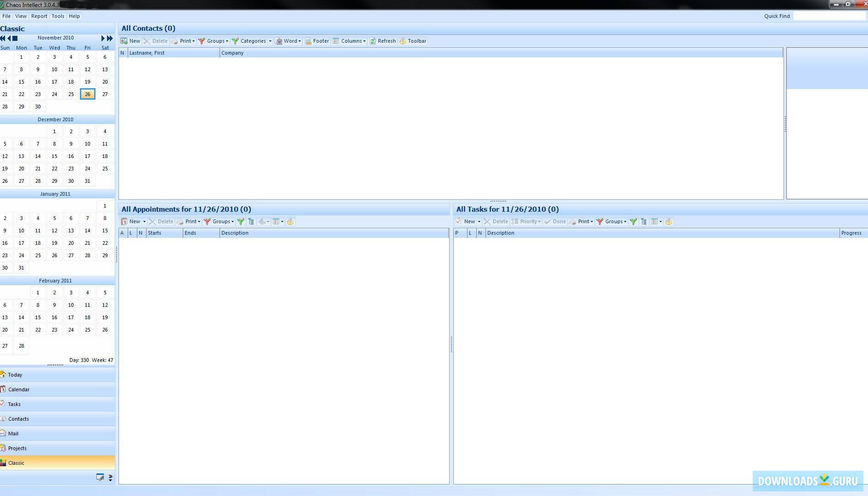868x496 pixels.
Task: Switch to the Contacts view
Action: pos(57,419)
